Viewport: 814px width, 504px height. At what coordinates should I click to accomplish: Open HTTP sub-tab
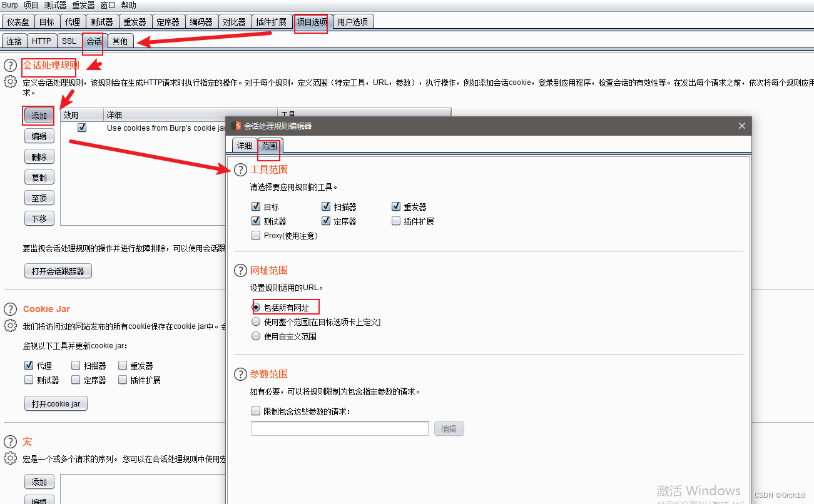pos(42,41)
